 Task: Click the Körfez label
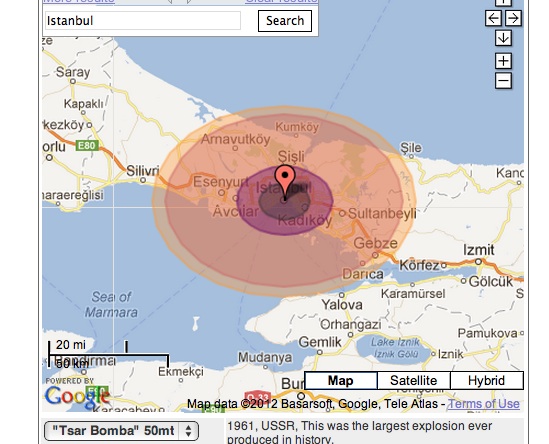[x=419, y=265]
